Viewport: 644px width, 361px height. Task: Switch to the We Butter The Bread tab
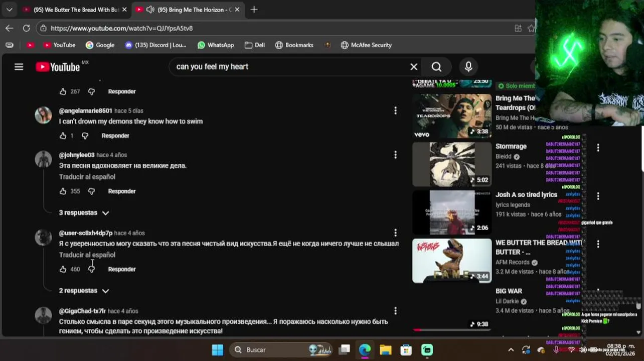coord(74,10)
